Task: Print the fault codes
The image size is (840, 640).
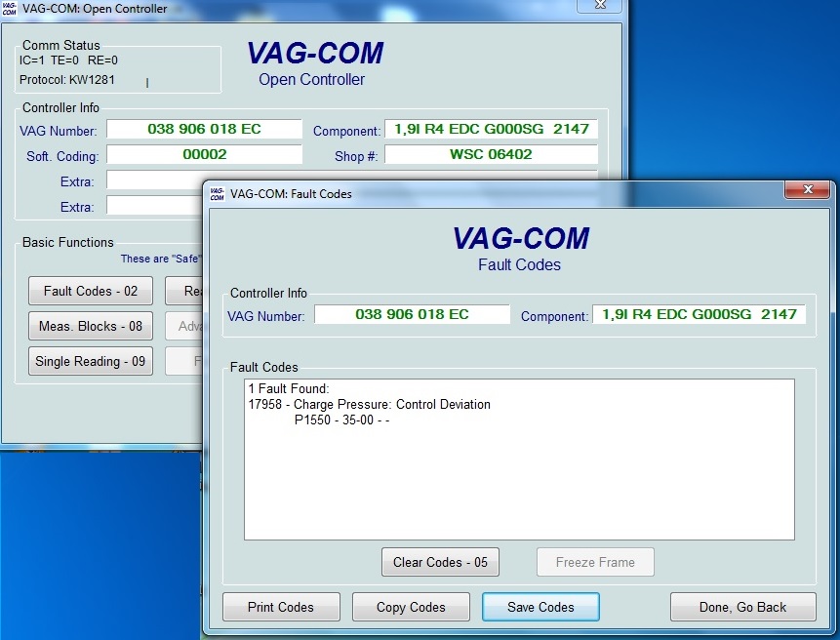Action: tap(281, 607)
